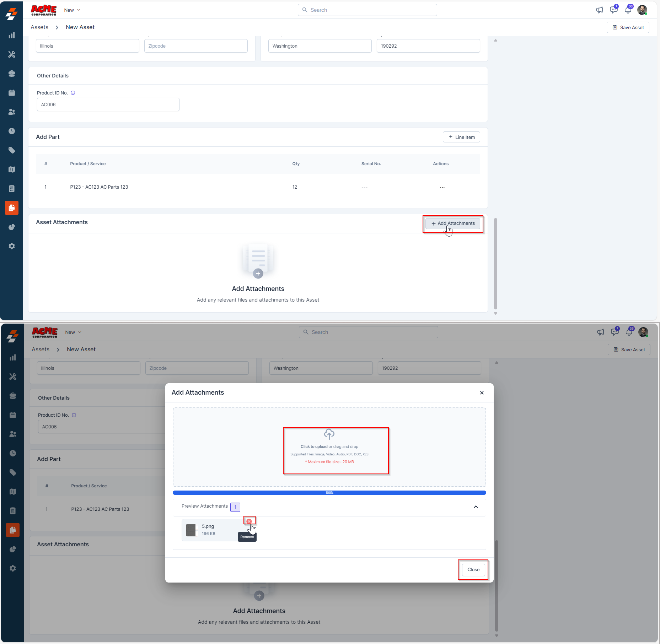Click the empty Zipcode field in top screenshot
Image resolution: width=660 pixels, height=644 pixels.
pyautogui.click(x=196, y=46)
